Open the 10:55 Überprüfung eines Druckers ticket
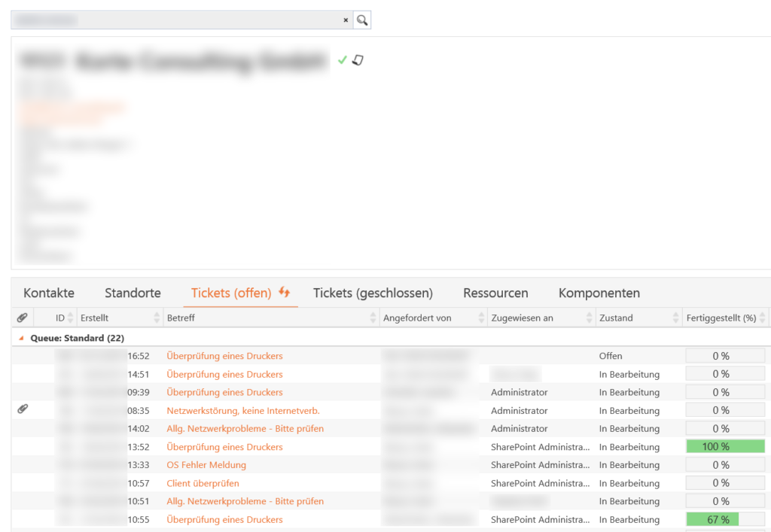Viewport: 771px width, 532px height. click(x=224, y=520)
